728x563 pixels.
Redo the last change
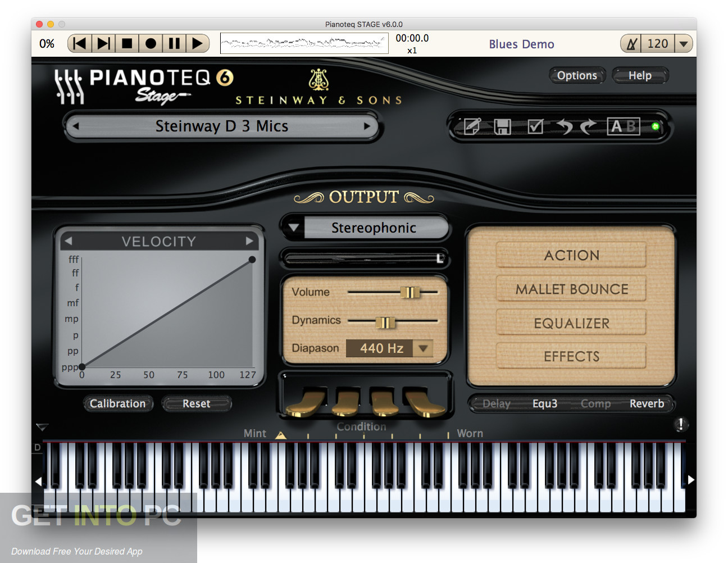click(588, 126)
